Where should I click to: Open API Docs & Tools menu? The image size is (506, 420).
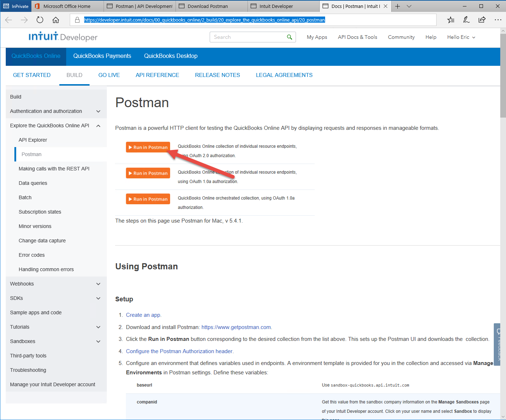pos(357,37)
